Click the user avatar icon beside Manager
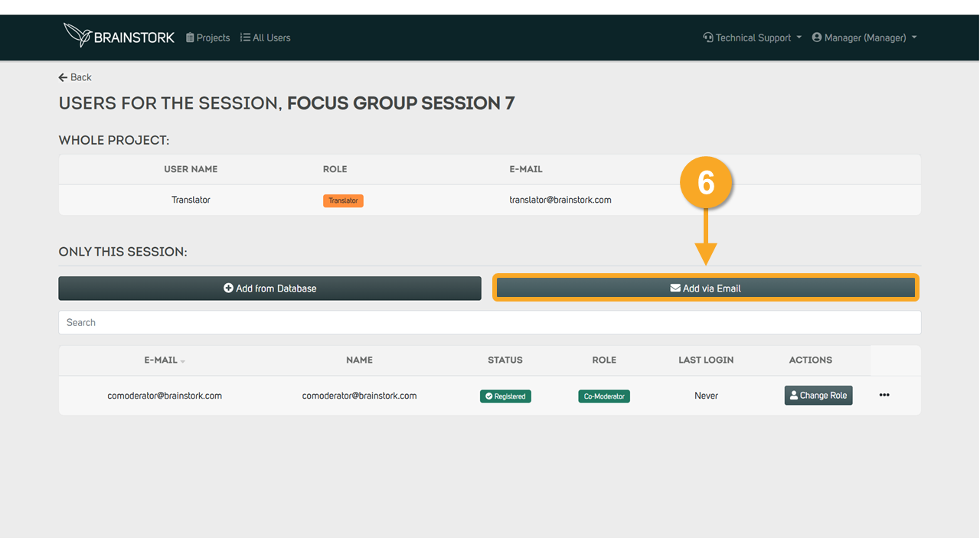 tap(817, 37)
